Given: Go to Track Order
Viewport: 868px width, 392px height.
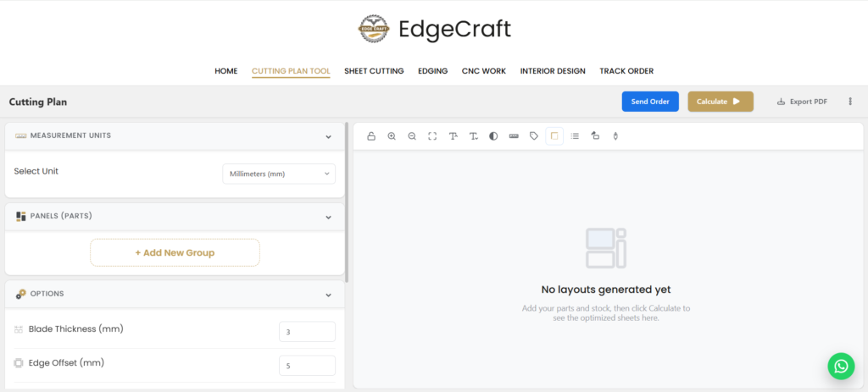Looking at the screenshot, I should pos(626,71).
